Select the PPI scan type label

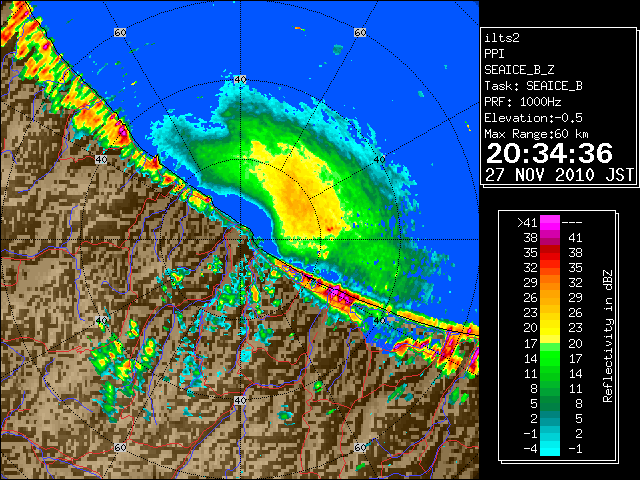[494, 54]
